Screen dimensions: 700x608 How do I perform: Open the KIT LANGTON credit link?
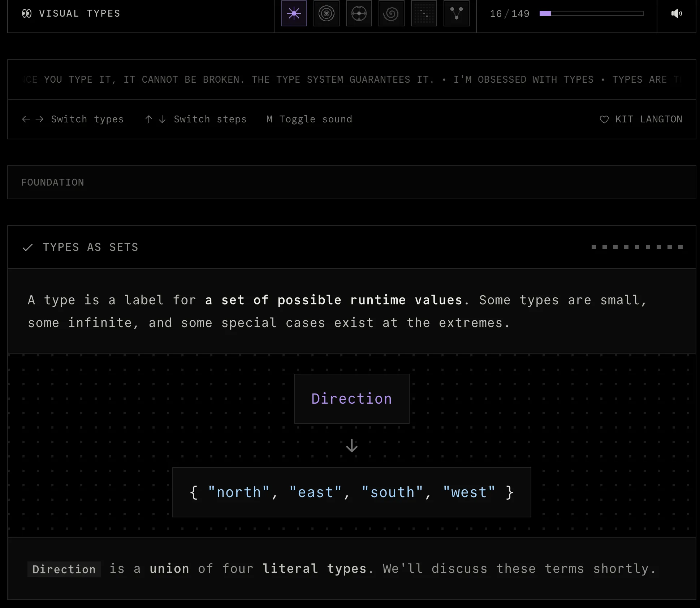click(648, 120)
